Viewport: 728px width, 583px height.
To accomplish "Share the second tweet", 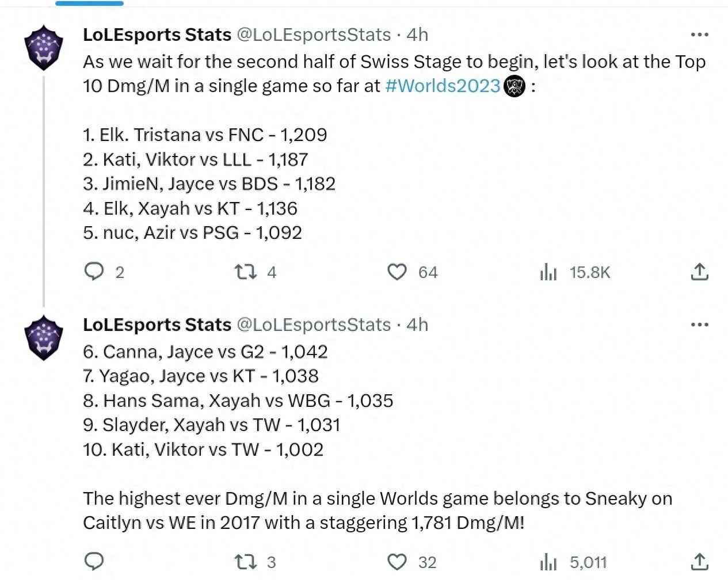I will pos(699,561).
